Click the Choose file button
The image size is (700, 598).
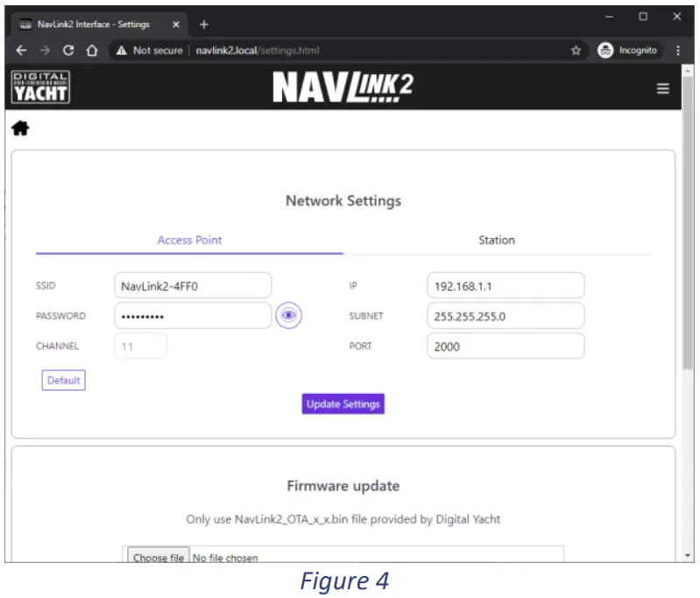(x=159, y=557)
